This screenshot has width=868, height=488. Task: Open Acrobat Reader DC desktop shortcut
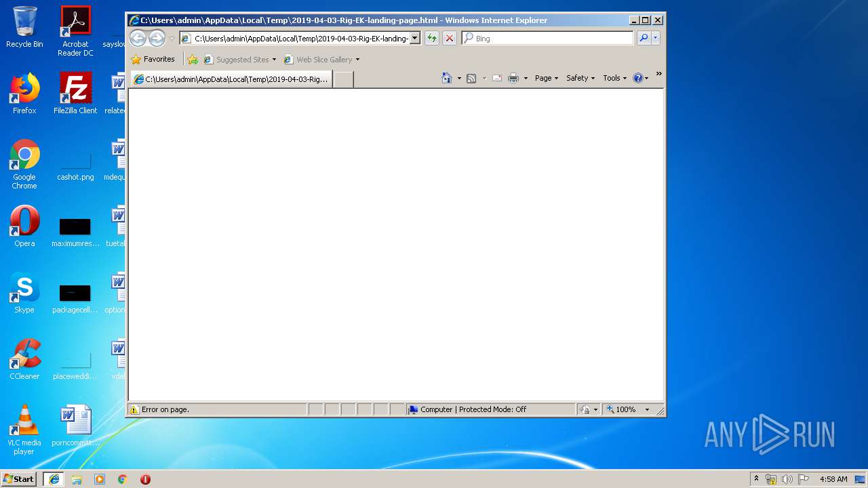point(75,31)
